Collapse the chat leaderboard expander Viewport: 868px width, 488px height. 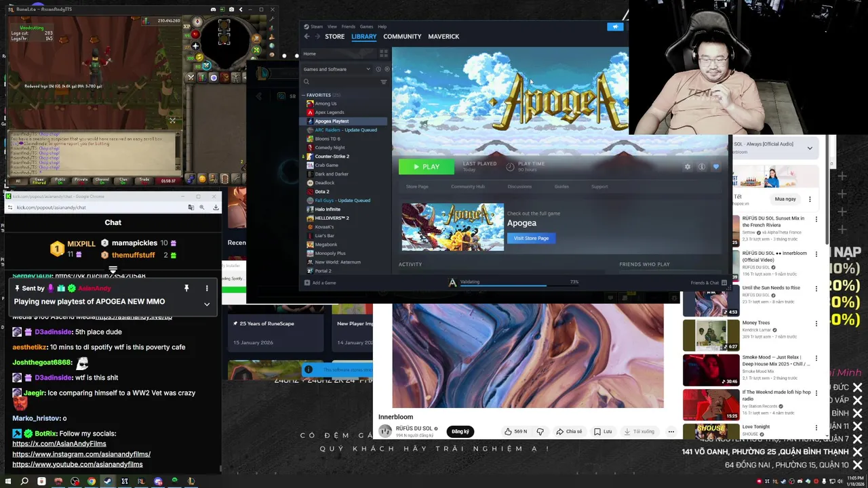pos(113,270)
